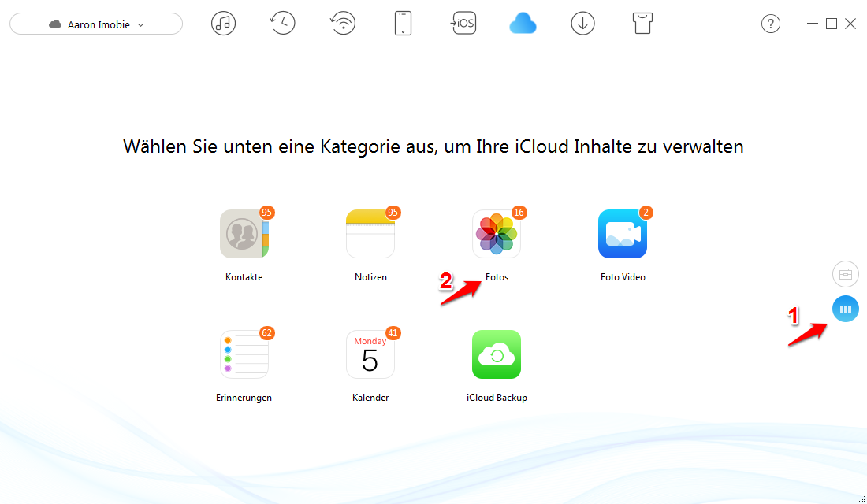Open the skin changer shirt icon
This screenshot has width=867, height=504.
642,24
